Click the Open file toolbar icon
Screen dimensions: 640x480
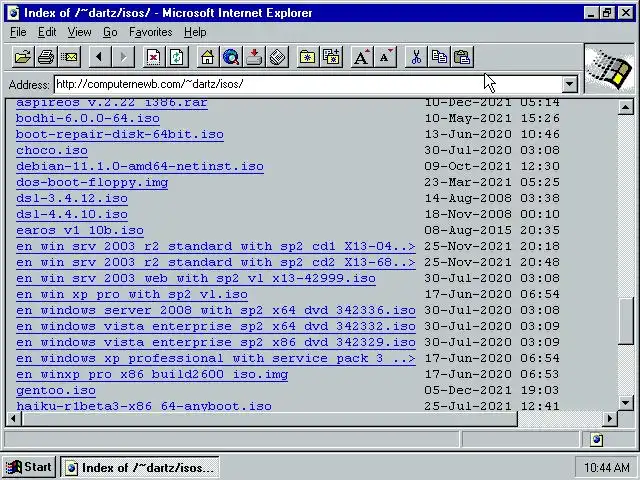point(23,57)
